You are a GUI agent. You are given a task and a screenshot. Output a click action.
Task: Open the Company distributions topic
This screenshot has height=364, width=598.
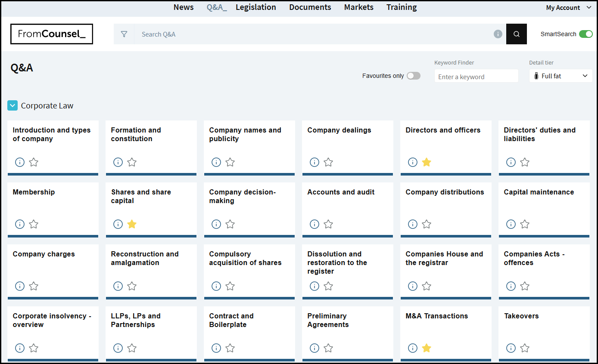[445, 192]
